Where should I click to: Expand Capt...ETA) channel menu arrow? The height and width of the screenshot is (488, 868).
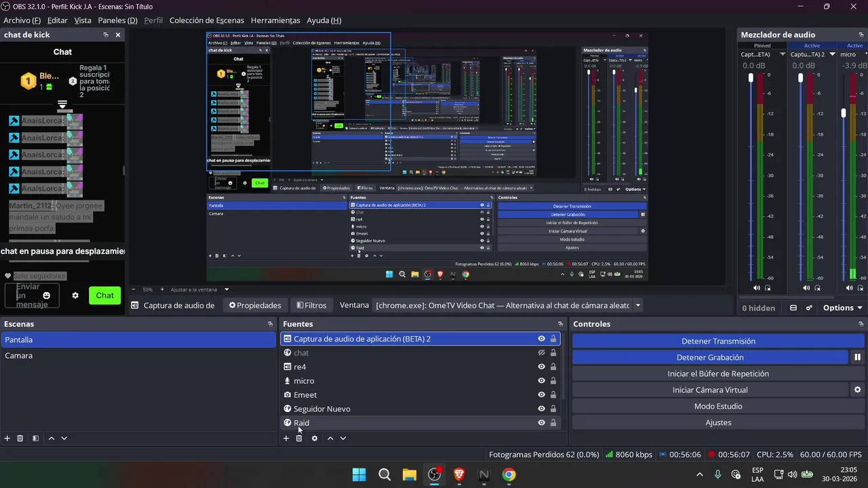click(x=783, y=54)
